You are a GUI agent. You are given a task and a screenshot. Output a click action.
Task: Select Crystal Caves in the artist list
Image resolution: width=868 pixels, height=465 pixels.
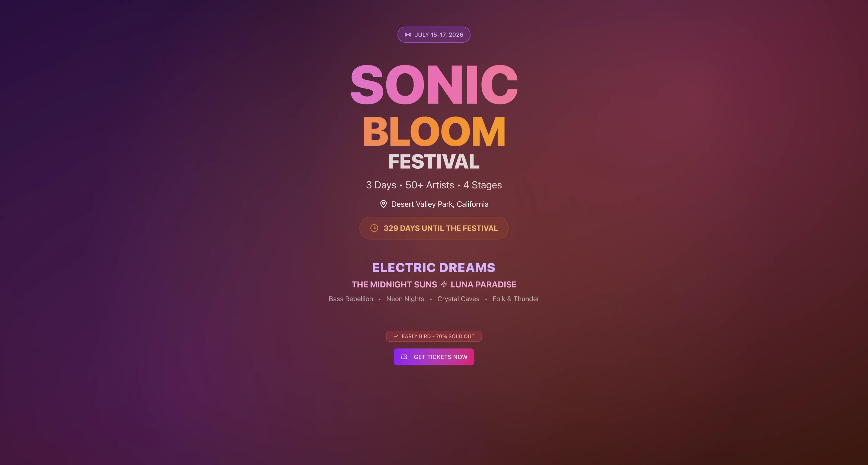click(458, 299)
